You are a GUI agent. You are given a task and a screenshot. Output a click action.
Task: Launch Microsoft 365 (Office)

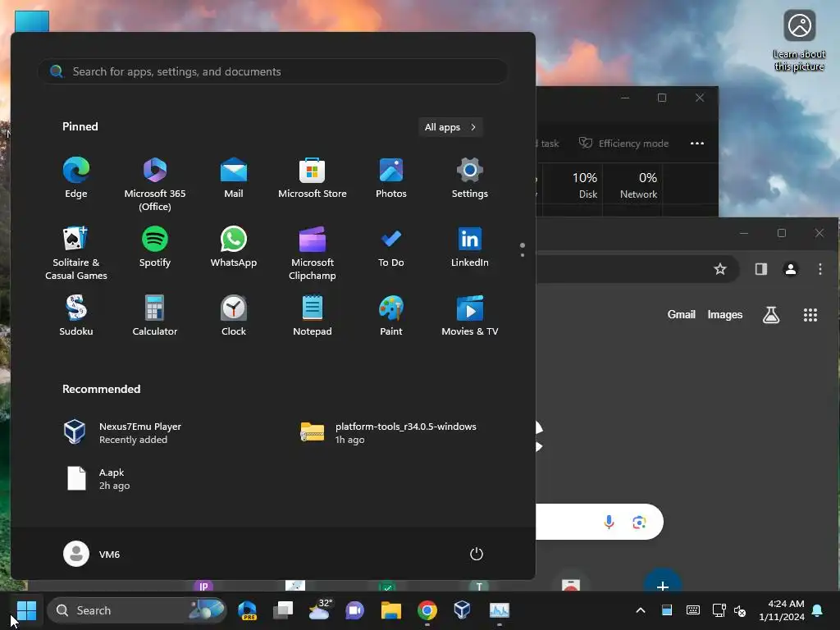(155, 184)
